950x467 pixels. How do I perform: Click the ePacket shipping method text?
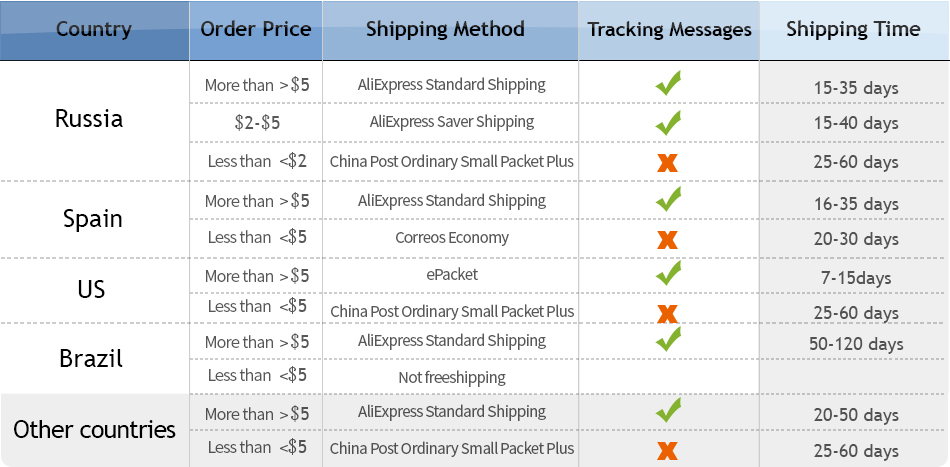click(452, 274)
